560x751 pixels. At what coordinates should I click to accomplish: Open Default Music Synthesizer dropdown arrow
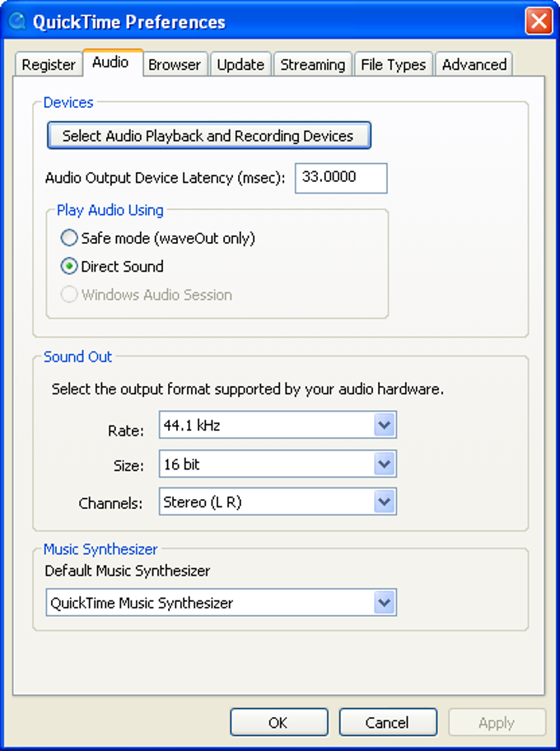[385, 603]
